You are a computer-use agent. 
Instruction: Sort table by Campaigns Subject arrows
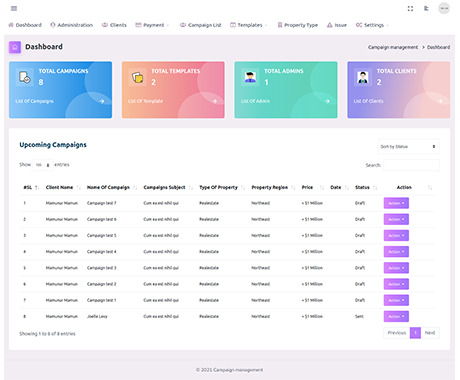pyautogui.click(x=191, y=188)
